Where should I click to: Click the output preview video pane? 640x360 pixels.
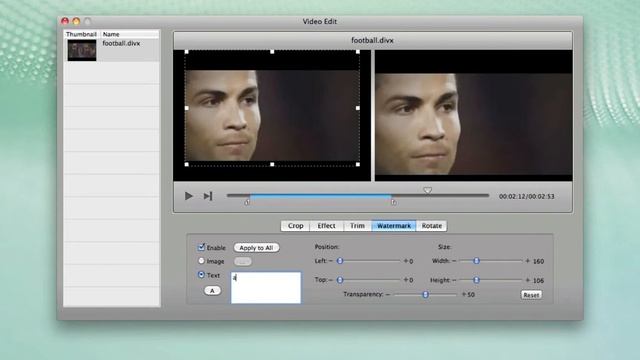coord(473,116)
